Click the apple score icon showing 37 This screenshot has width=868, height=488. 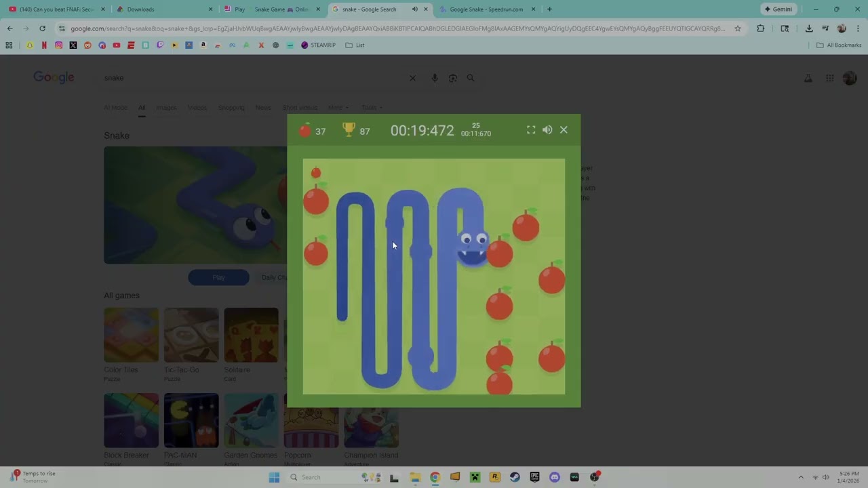[x=305, y=130]
